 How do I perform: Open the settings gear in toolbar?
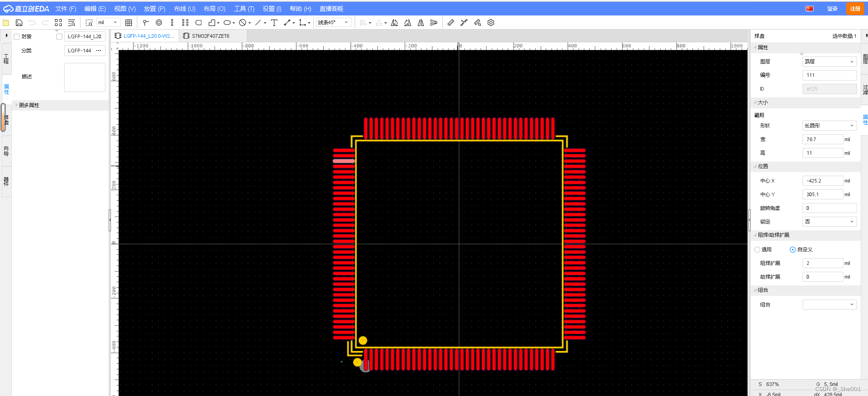coord(491,23)
